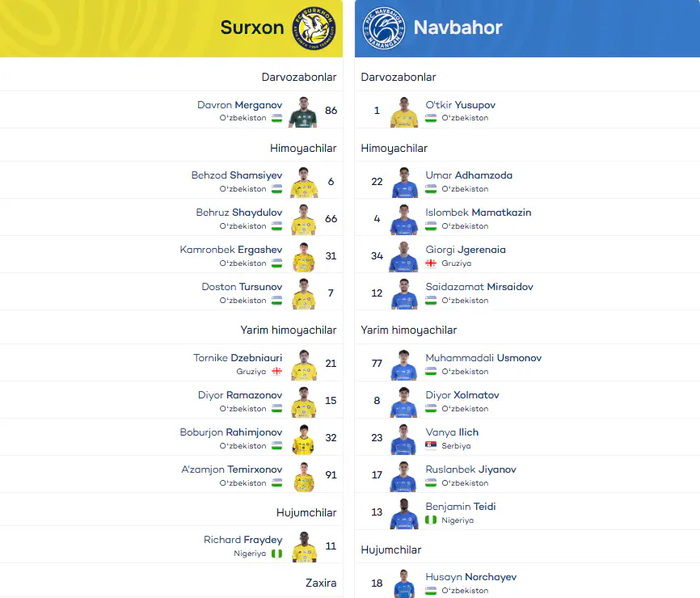Open O'tkir Yusupov's player photo
The image size is (700, 598).
pos(404,112)
